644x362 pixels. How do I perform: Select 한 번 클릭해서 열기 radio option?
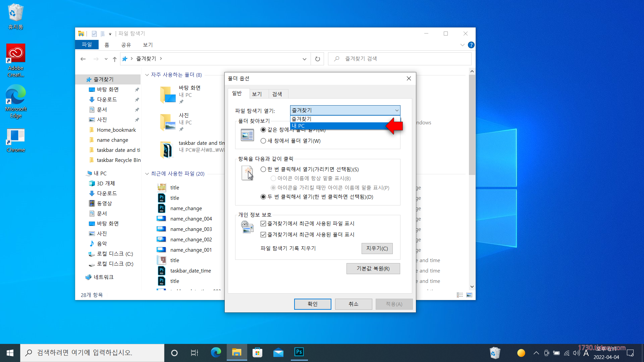click(x=263, y=169)
